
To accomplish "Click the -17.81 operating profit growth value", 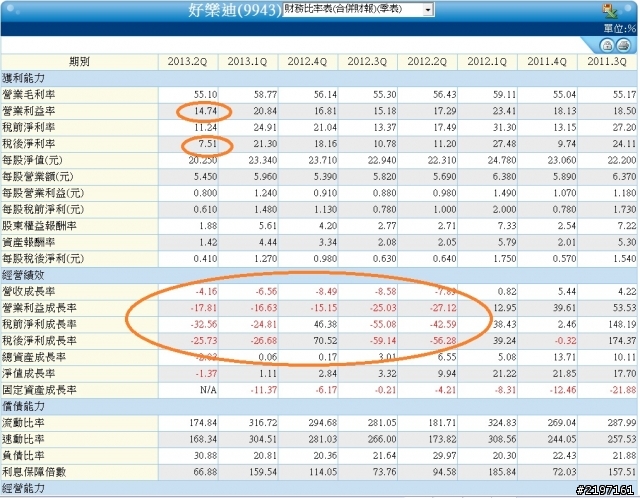I will tap(204, 308).
